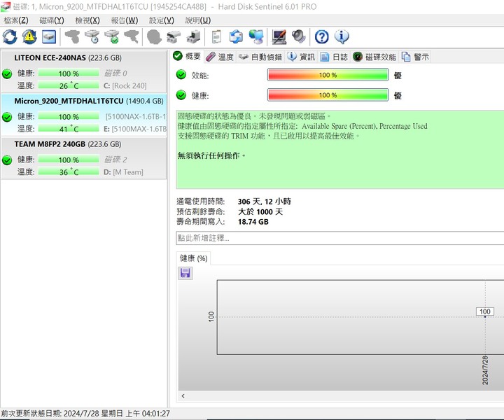The width and height of the screenshot is (504, 420).
Task: Click the networked computers globe icon
Action: (x=256, y=36)
